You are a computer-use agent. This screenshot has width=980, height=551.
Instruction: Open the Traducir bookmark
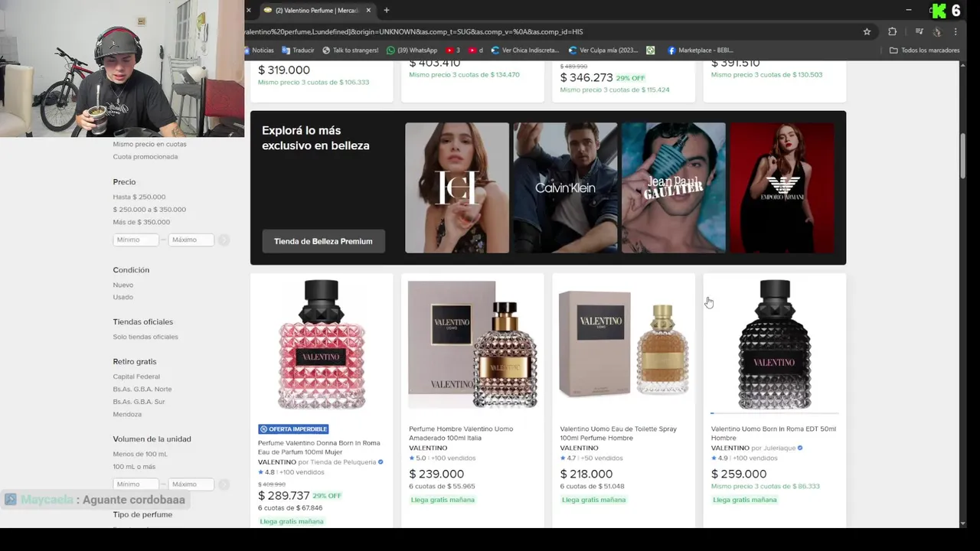[x=298, y=51]
